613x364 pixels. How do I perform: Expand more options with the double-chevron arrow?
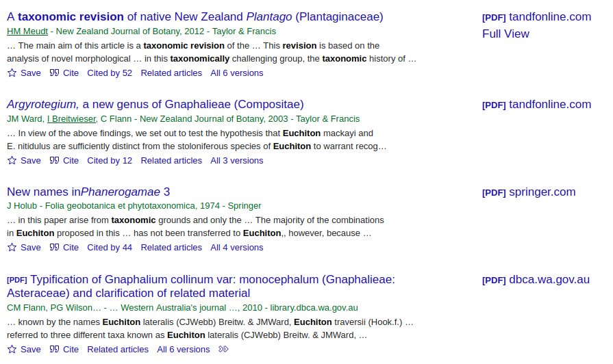pos(223,349)
